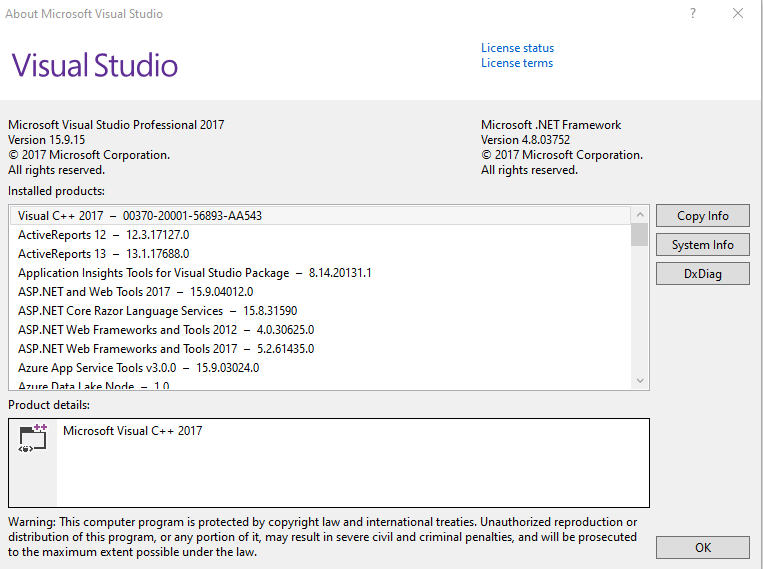Open the License status link
Screen dimensions: 763x569
click(517, 48)
